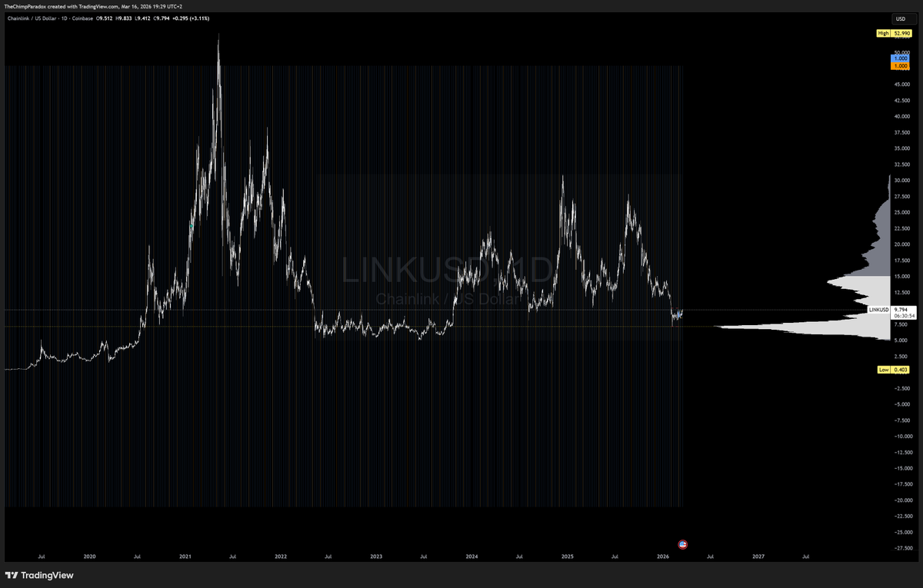The width and height of the screenshot is (923, 588).
Task: Select the orange 1.000 price tag
Action: click(899, 67)
